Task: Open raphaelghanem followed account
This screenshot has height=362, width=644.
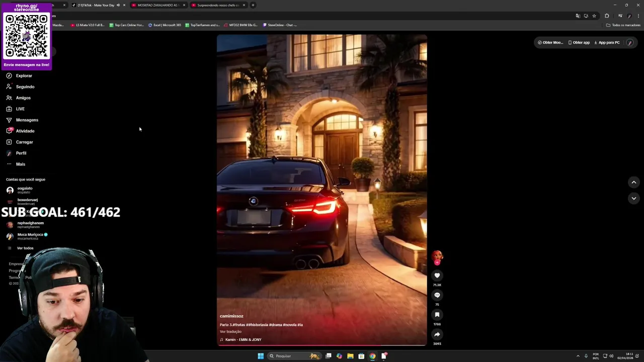Action: (x=25, y=224)
